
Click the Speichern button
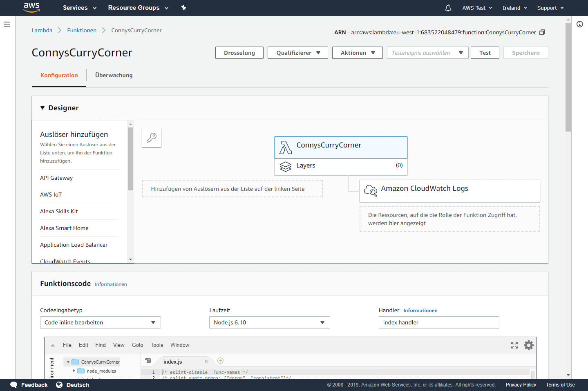(x=526, y=53)
